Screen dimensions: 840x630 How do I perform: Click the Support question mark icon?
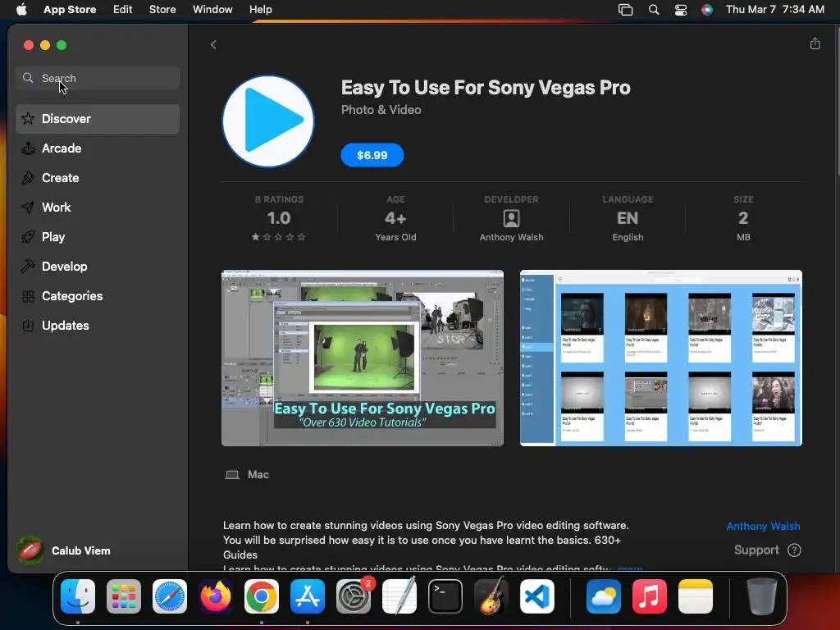(794, 550)
